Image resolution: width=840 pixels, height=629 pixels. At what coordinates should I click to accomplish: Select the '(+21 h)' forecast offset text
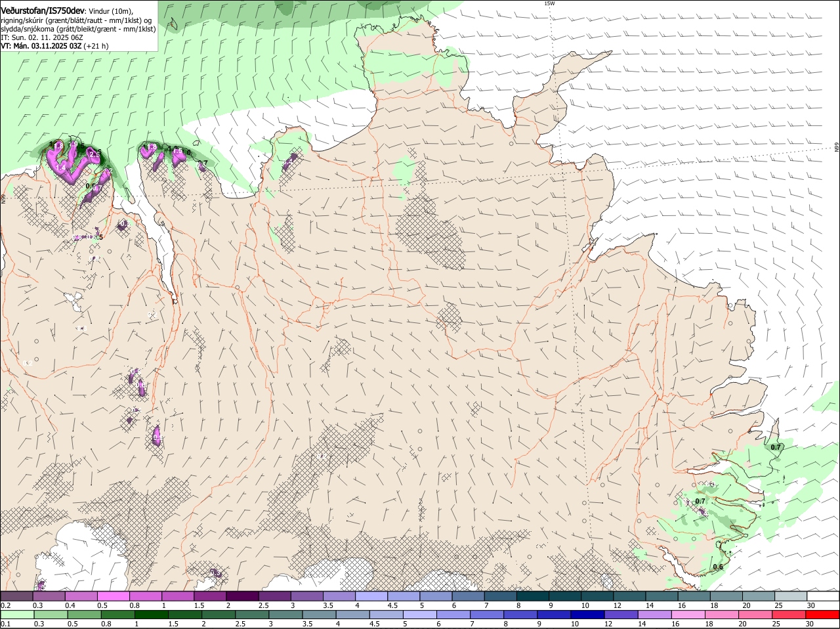point(96,46)
